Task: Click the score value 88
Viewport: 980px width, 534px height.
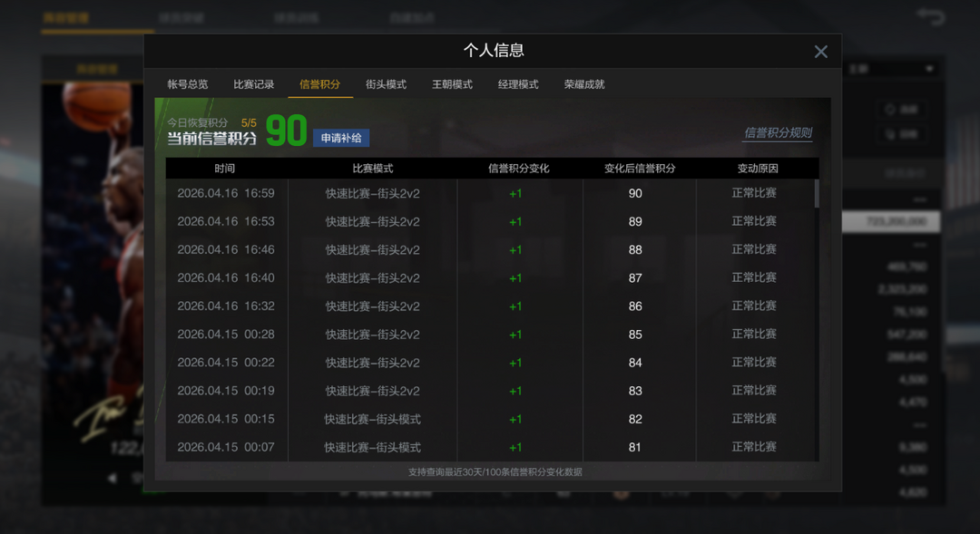Action: [635, 250]
